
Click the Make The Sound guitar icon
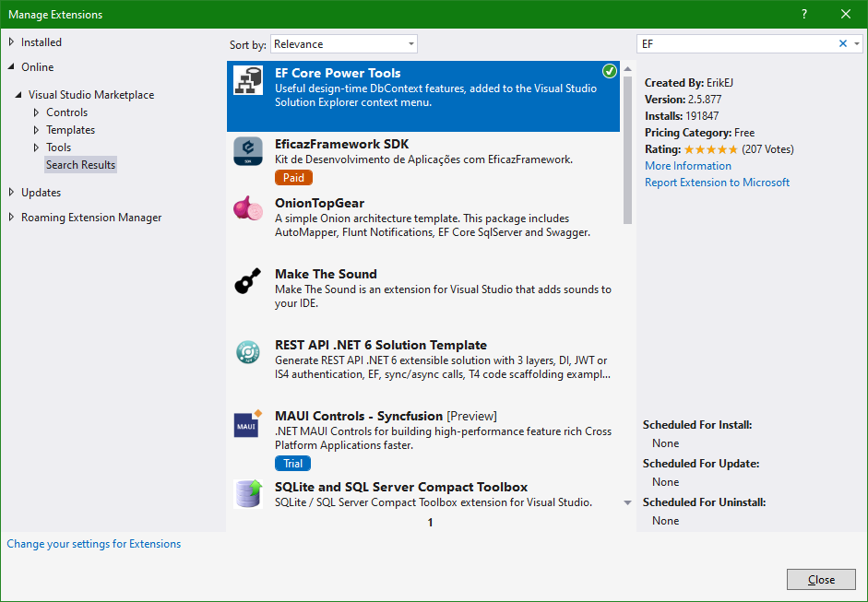[247, 280]
